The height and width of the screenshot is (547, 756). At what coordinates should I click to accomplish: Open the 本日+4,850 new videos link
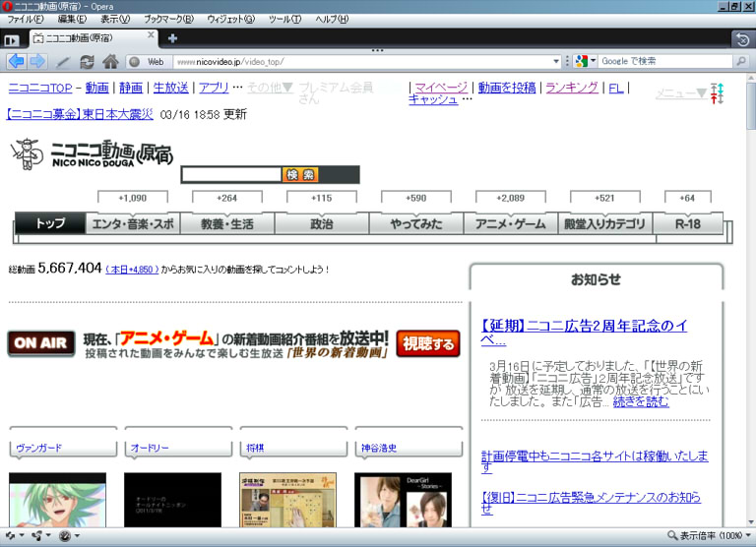click(x=132, y=270)
